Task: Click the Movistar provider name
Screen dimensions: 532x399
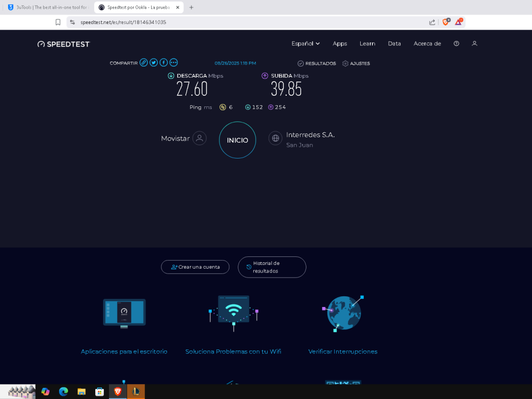Action: tap(175, 138)
